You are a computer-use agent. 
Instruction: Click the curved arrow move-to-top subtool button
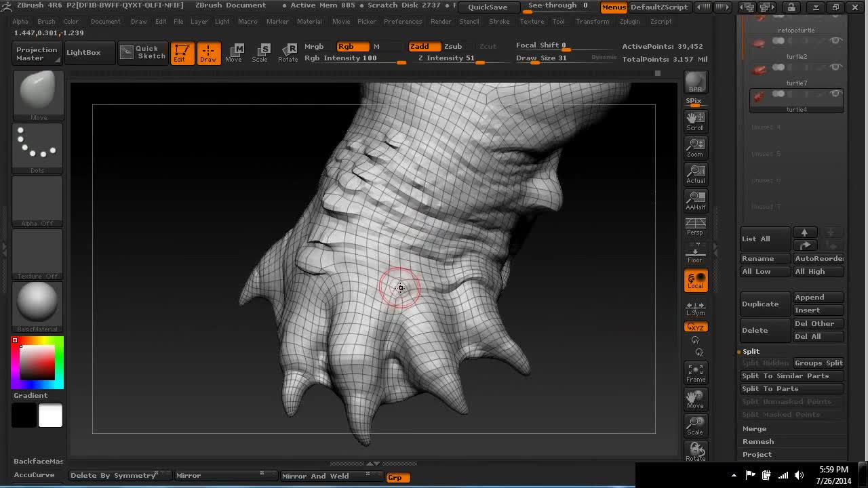pyautogui.click(x=804, y=245)
